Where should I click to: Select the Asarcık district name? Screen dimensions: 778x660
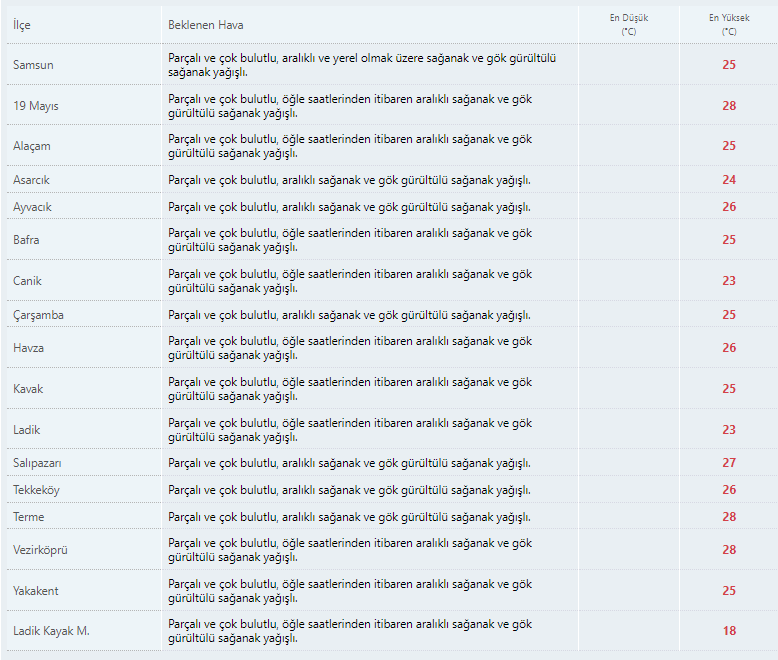coord(31,180)
